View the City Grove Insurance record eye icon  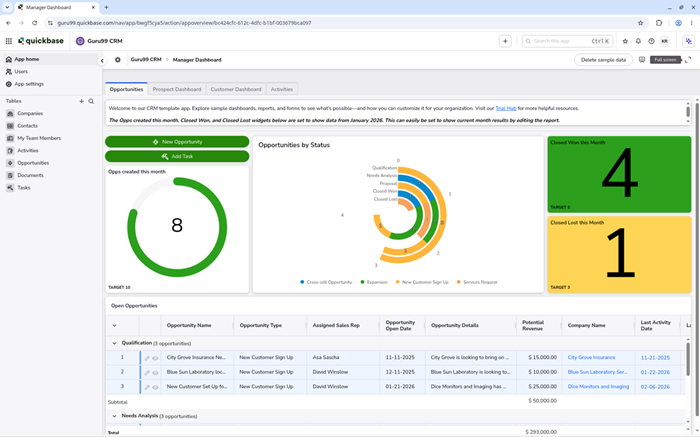[x=155, y=358]
